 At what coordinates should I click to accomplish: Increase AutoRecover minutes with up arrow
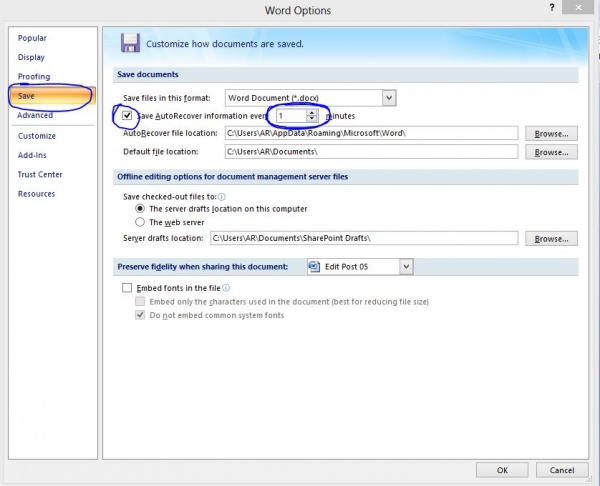(312, 113)
